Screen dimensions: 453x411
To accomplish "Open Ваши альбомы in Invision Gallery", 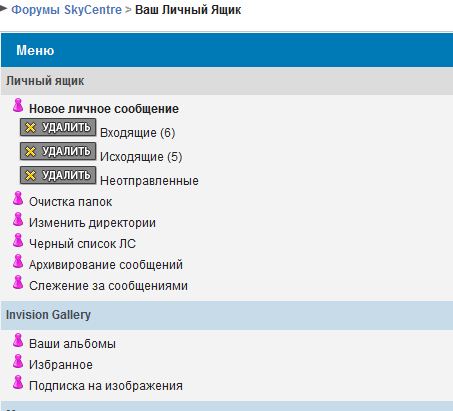I will tap(72, 344).
